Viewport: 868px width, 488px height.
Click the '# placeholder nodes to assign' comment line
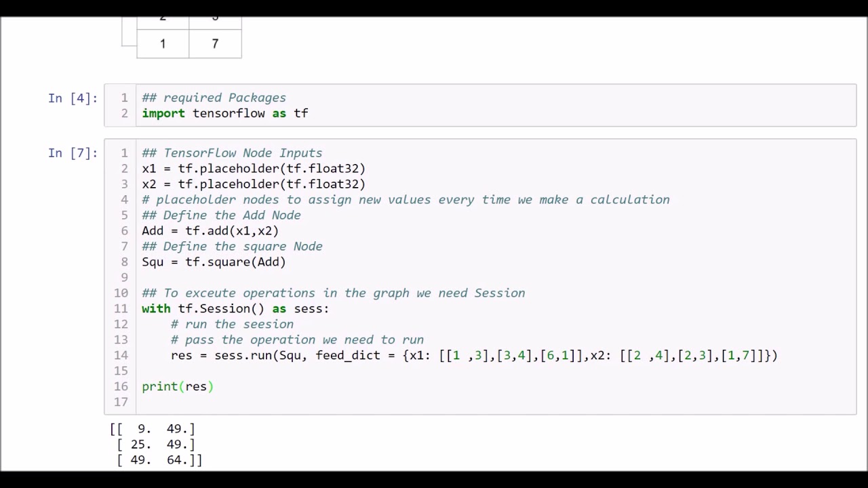click(406, 199)
